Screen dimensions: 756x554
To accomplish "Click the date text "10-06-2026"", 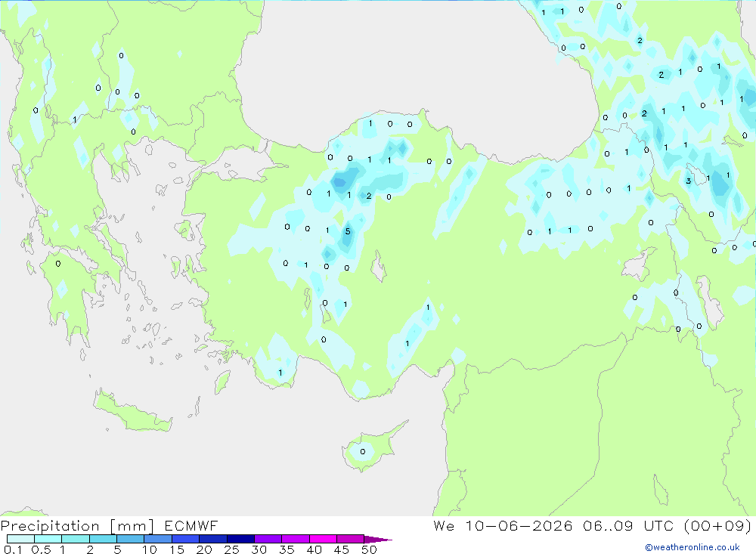I will pos(519,525).
